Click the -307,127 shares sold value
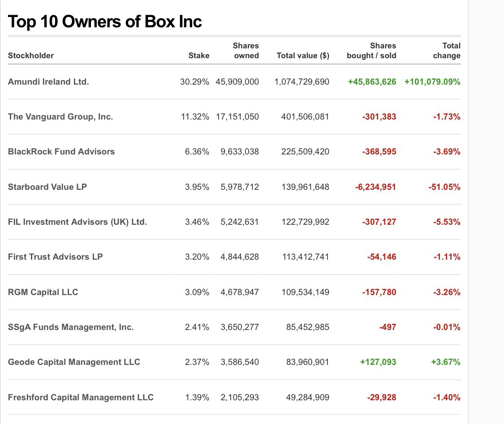The image size is (504, 424). (379, 222)
